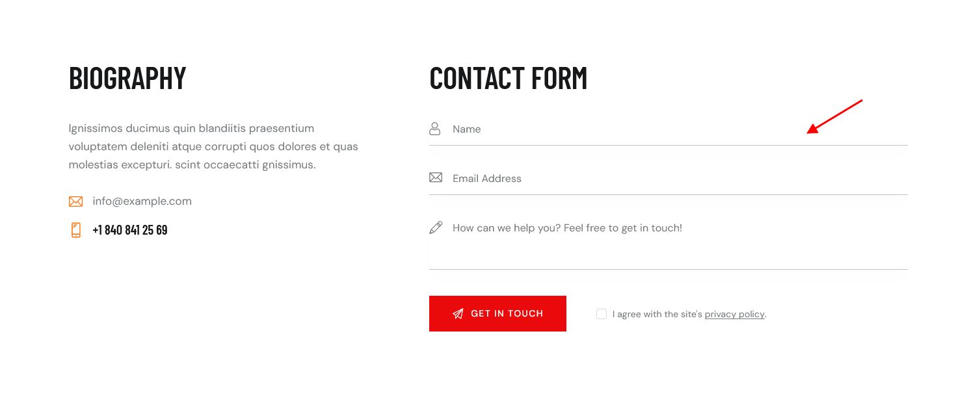The image size is (980, 403).
Task: Submit using the GET IN TOUCH button
Action: click(497, 313)
